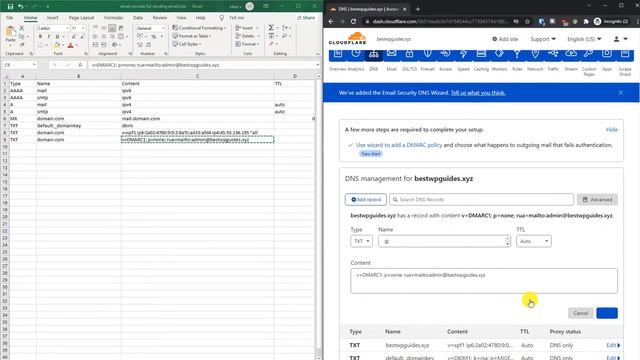Open the TTL Auto dropdown

coord(534,241)
